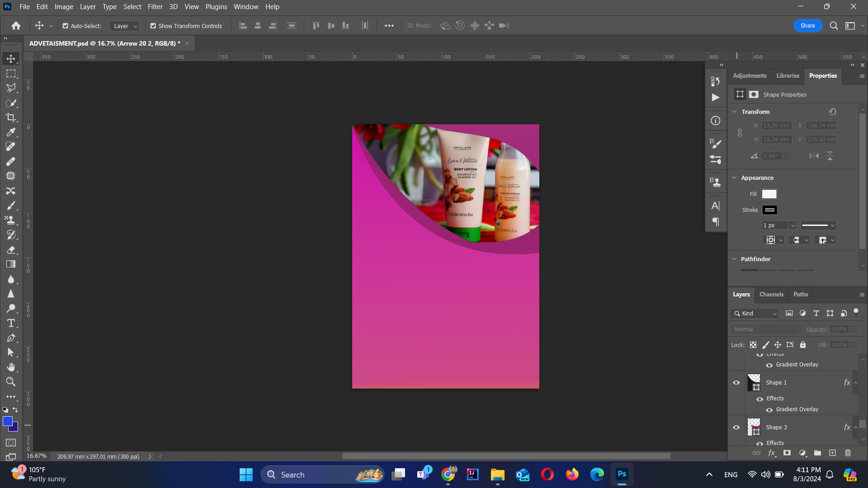
Task: Collapse Shape 1 layer effects list
Action: (856, 383)
